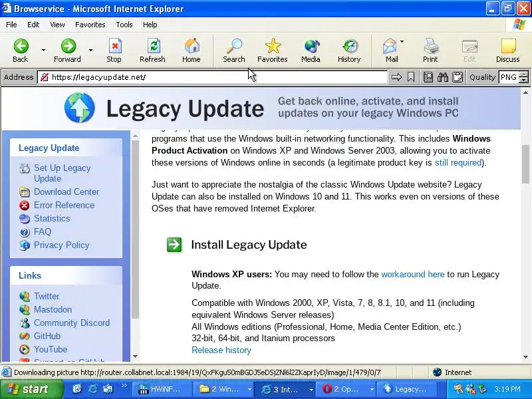Expand the Mail button dropdown arrow
532x399 pixels.
click(402, 42)
